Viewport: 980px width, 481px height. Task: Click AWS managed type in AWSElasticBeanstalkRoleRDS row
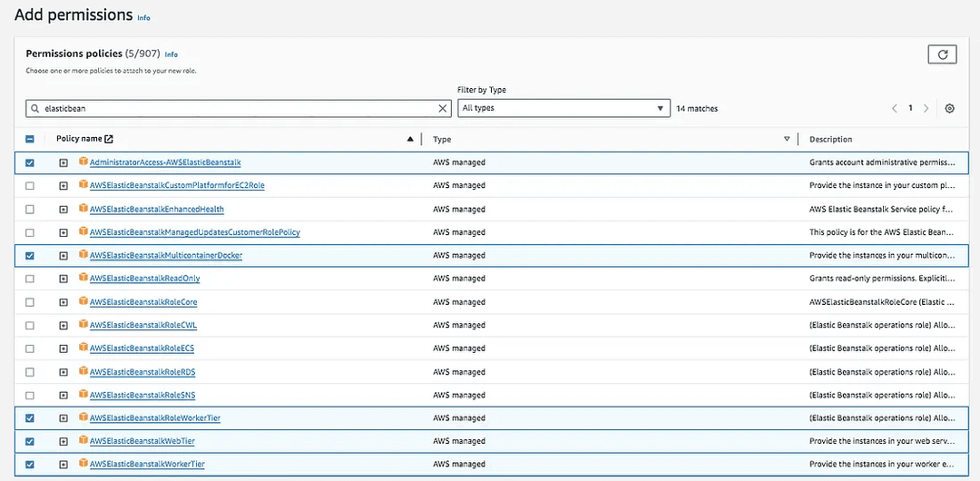click(x=459, y=372)
